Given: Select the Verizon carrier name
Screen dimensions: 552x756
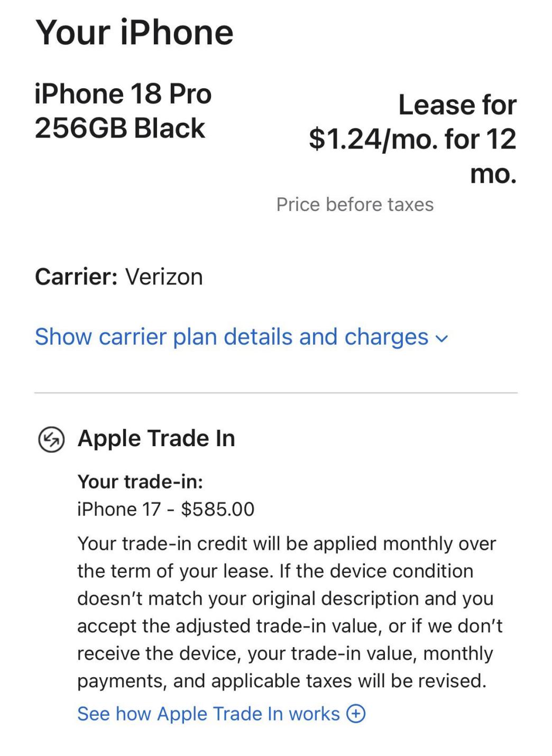Looking at the screenshot, I should [x=164, y=276].
